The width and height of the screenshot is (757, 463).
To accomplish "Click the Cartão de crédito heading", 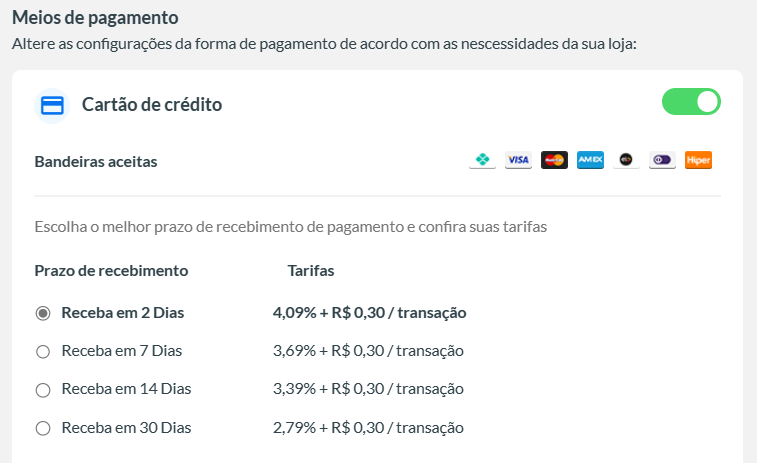I will (x=152, y=104).
